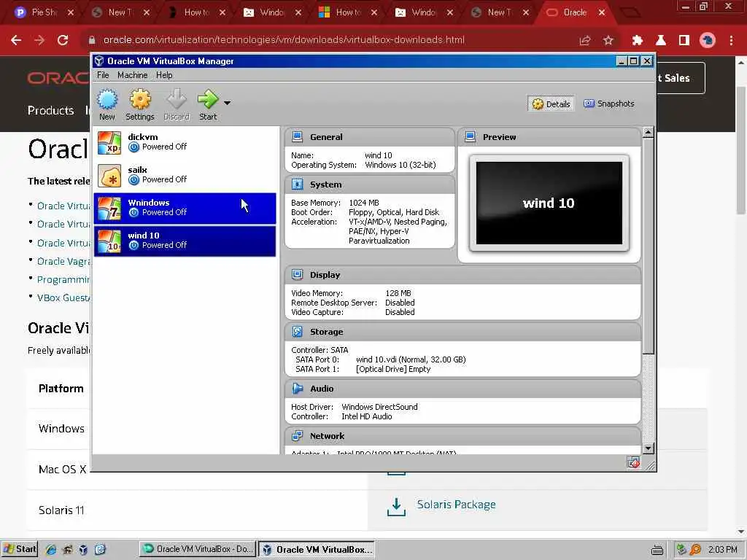This screenshot has width=747, height=560.
Task: Open the Solaris Package download link
Action: coord(456,505)
